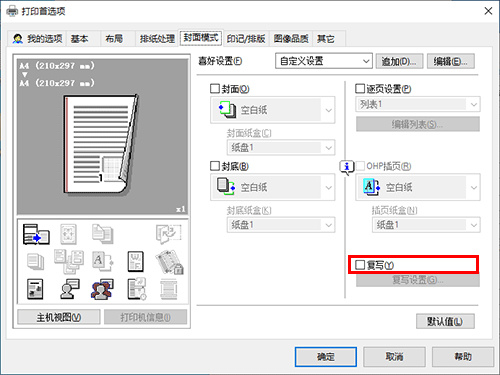Switch to the 图像品质 tab
500x375 pixels.
coord(291,39)
